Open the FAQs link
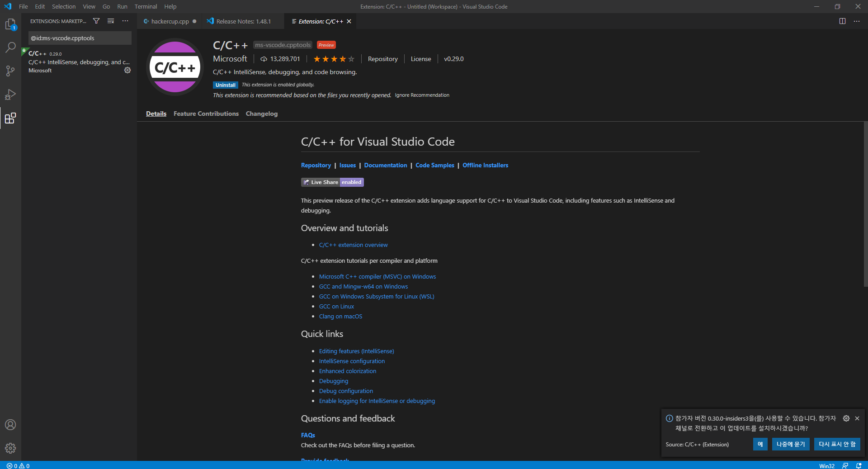The width and height of the screenshot is (868, 469). coord(308,435)
